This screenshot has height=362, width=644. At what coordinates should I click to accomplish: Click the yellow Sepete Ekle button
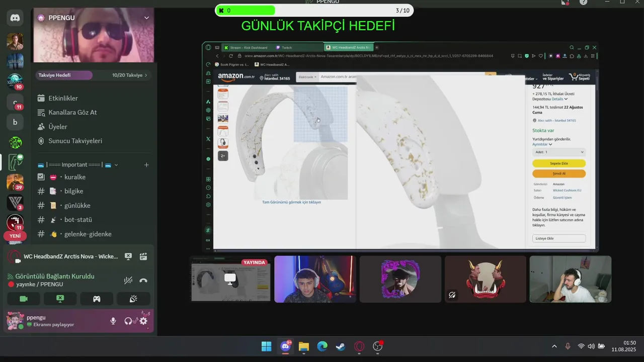point(559,163)
